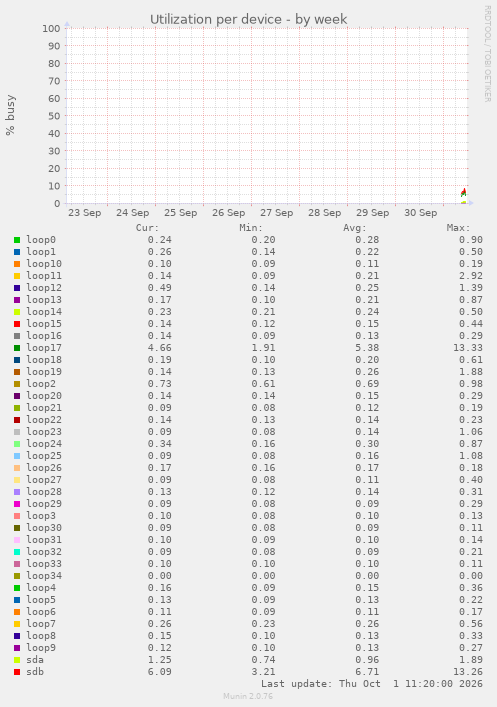Image resolution: width=497 pixels, height=707 pixels.
Task: Click loop7's Max value 0.56
Action: point(471,624)
